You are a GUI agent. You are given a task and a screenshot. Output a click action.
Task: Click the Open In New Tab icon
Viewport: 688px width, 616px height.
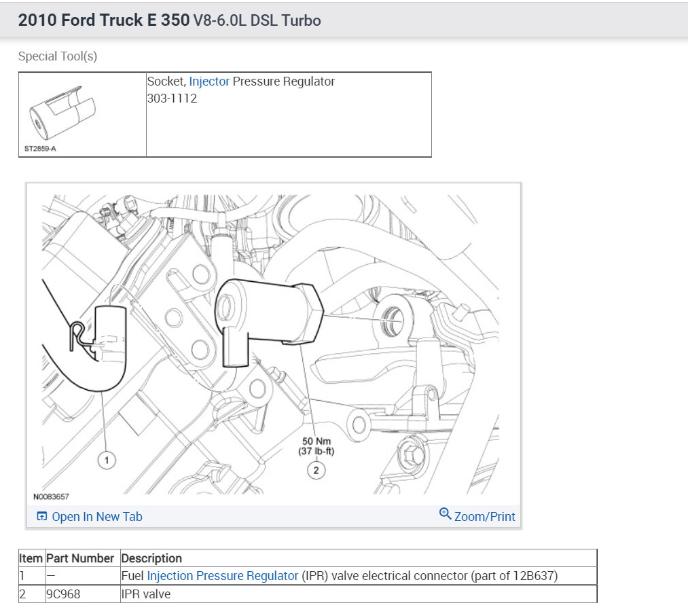(x=42, y=517)
